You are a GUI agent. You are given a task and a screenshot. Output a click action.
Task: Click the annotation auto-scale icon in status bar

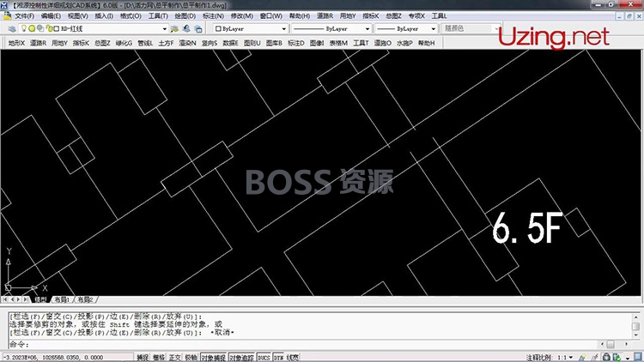pyautogui.click(x=594, y=358)
